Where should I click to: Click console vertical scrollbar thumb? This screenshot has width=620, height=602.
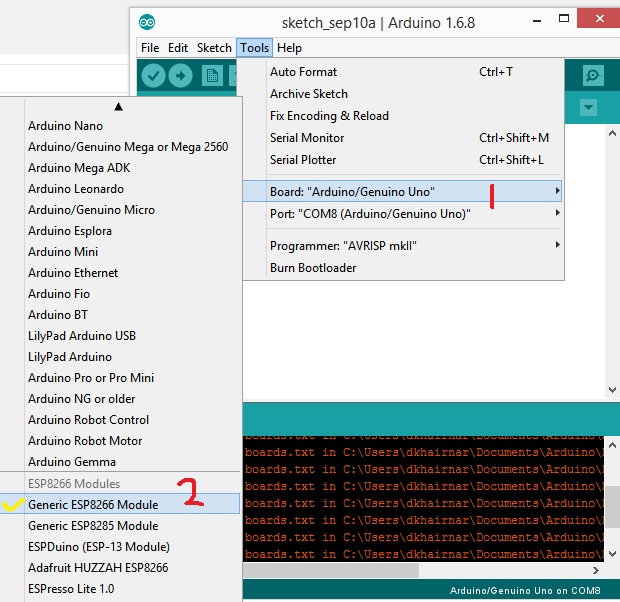coord(612,507)
